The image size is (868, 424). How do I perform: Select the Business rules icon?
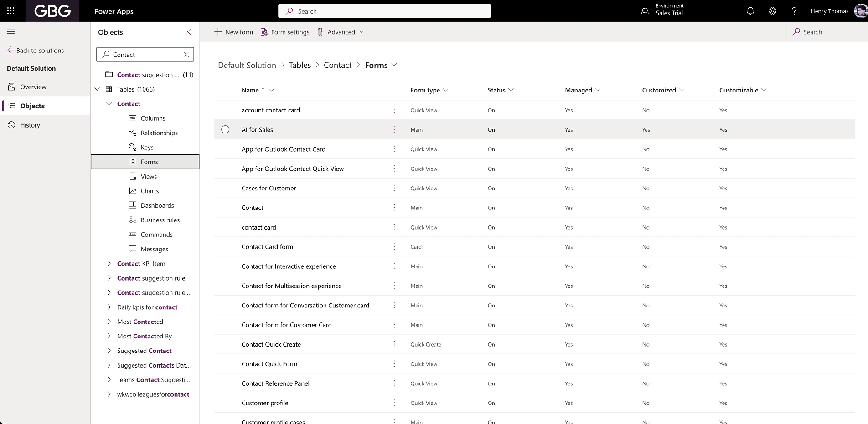coord(132,220)
